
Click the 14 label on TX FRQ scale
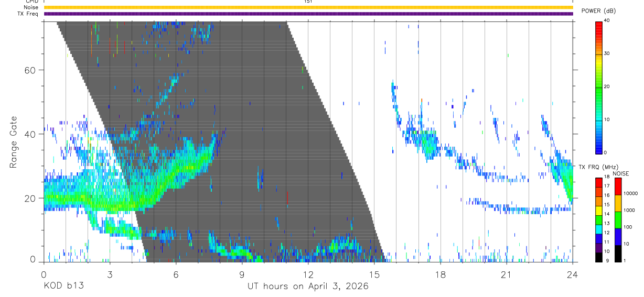point(607,214)
